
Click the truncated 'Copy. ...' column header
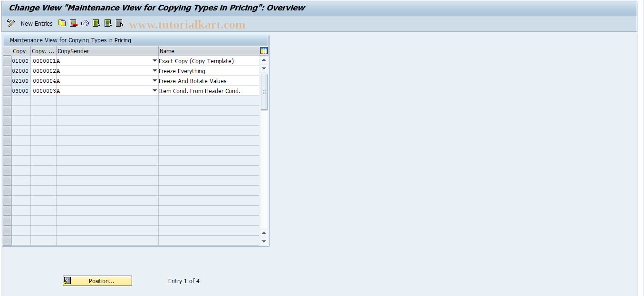pyautogui.click(x=43, y=51)
